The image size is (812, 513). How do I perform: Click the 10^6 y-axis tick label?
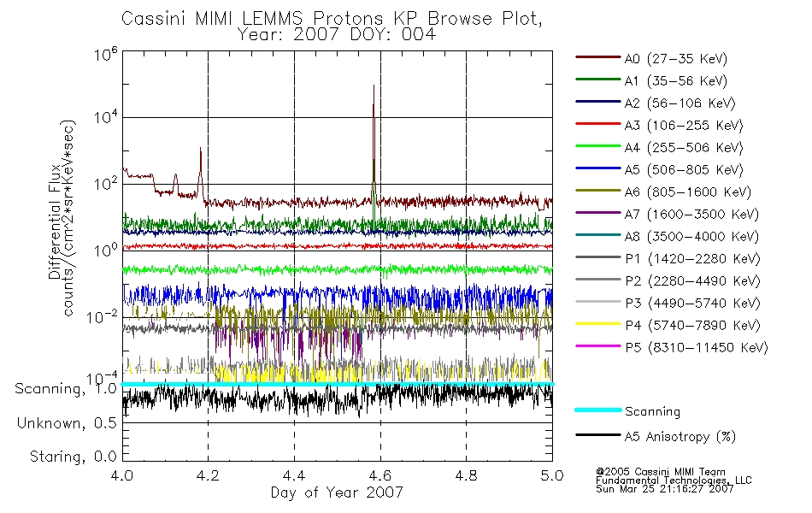point(106,55)
